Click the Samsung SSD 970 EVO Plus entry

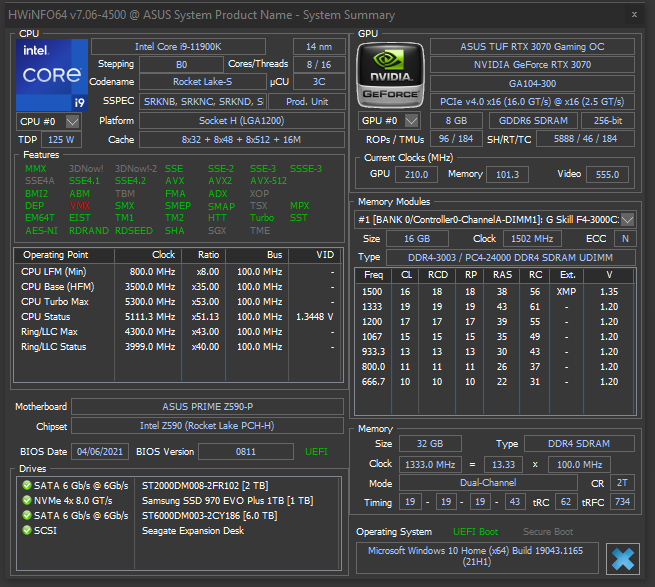228,501
